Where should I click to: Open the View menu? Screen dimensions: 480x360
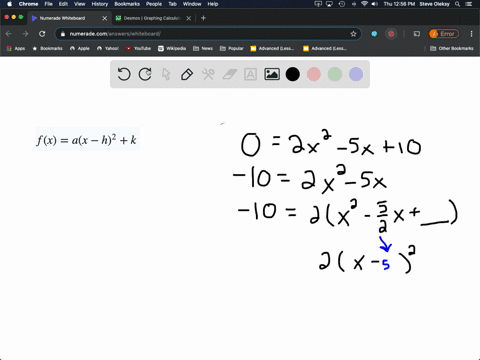coord(80,4)
